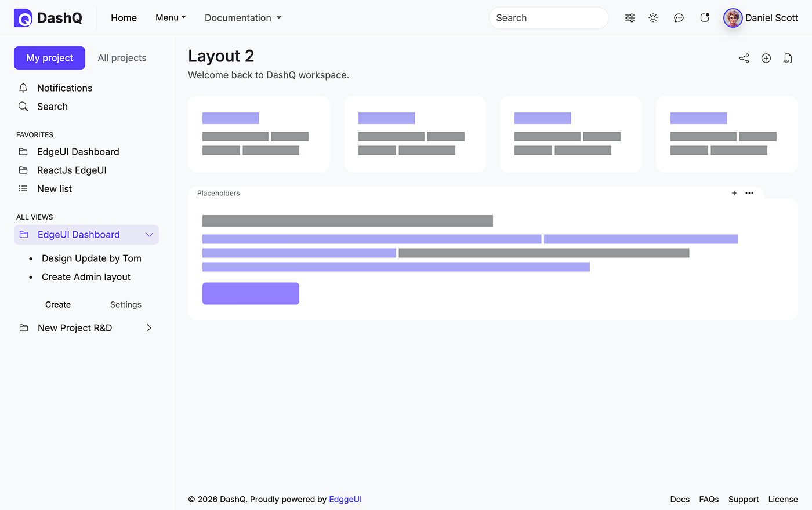Screen dimensions: 812x510
Task: Go to Home in the top navigation
Action: tap(124, 18)
